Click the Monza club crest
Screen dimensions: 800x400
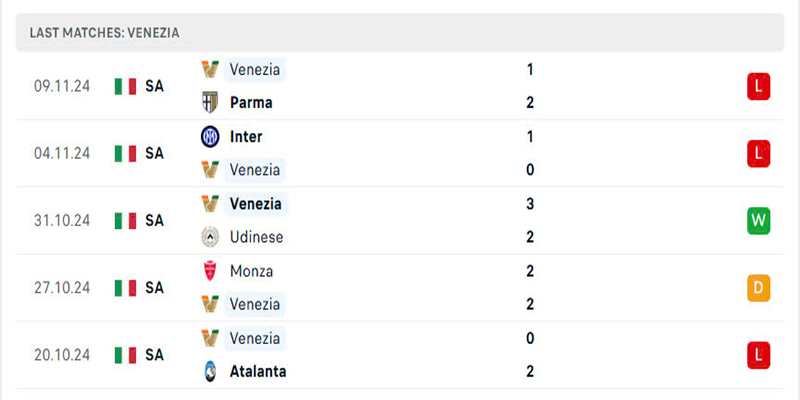[x=210, y=271]
